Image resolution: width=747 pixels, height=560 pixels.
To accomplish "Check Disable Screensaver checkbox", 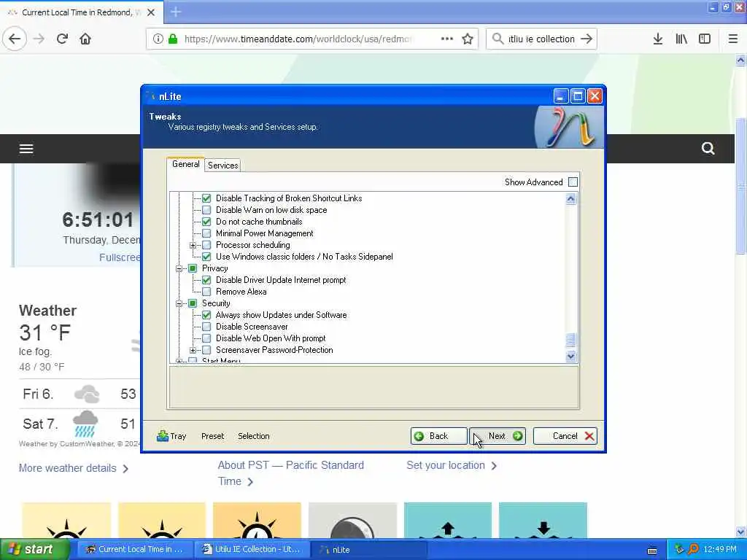I will coord(206,327).
